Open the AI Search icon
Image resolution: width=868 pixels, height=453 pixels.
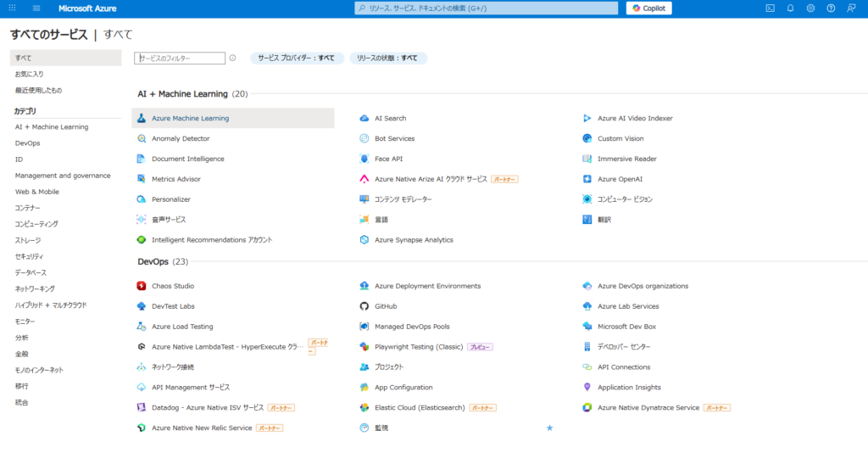tap(364, 118)
